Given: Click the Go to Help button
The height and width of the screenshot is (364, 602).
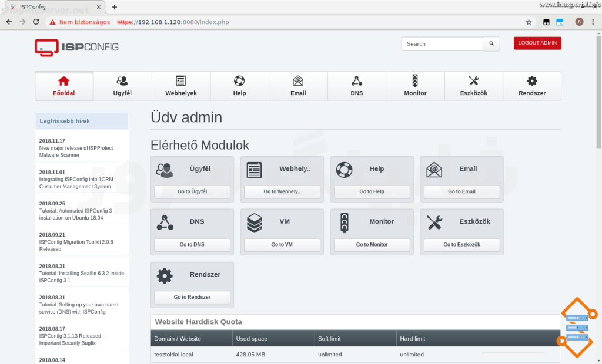Looking at the screenshot, I should (372, 191).
